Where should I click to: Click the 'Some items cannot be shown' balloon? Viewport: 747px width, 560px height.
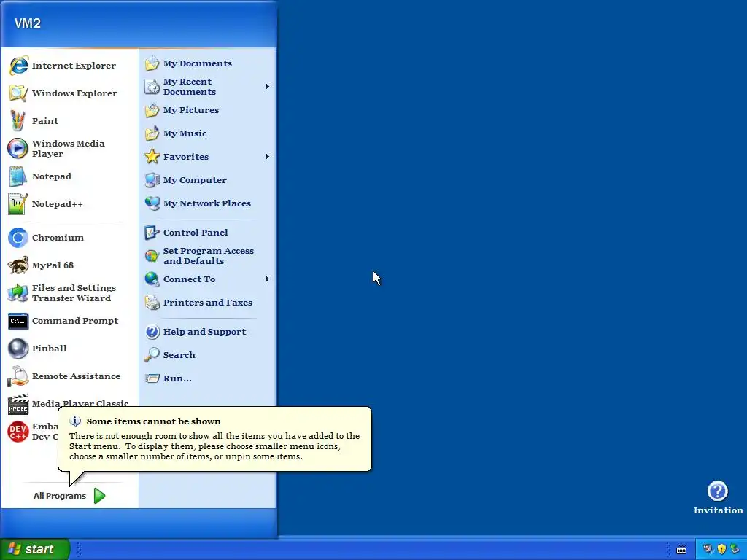click(x=214, y=439)
